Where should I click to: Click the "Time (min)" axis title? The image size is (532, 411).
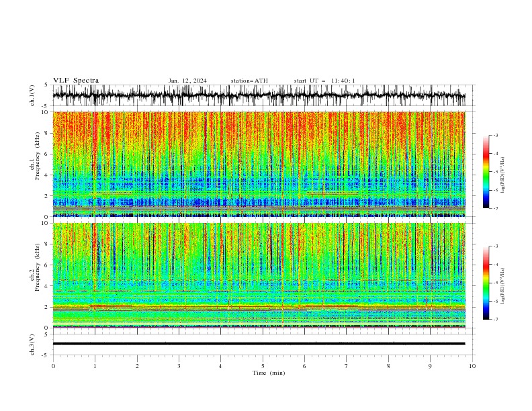(x=269, y=373)
